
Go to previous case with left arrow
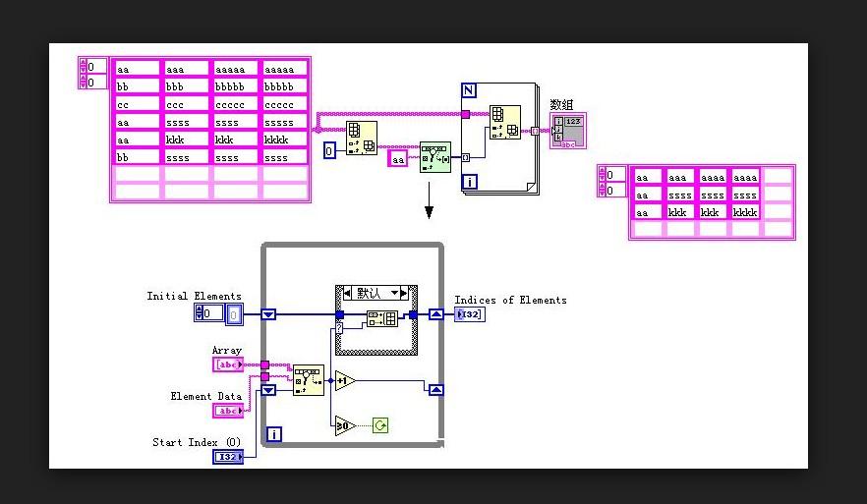(347, 293)
